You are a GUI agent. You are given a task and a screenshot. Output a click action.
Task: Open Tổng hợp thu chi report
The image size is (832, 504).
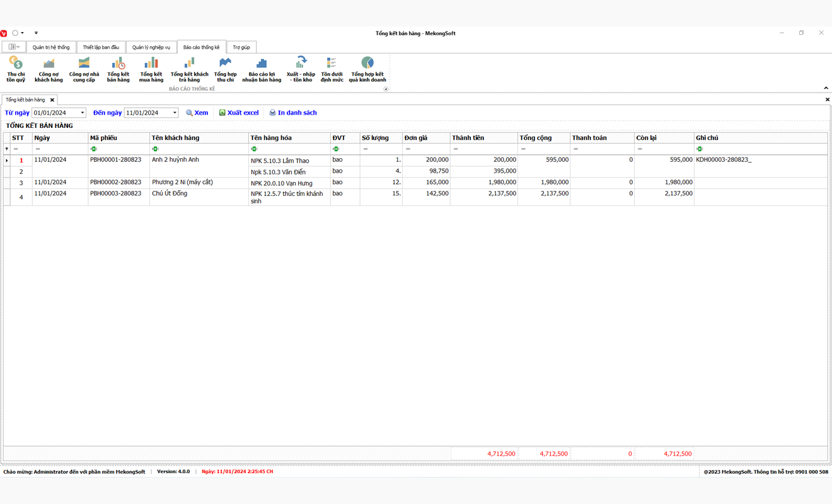[225, 69]
